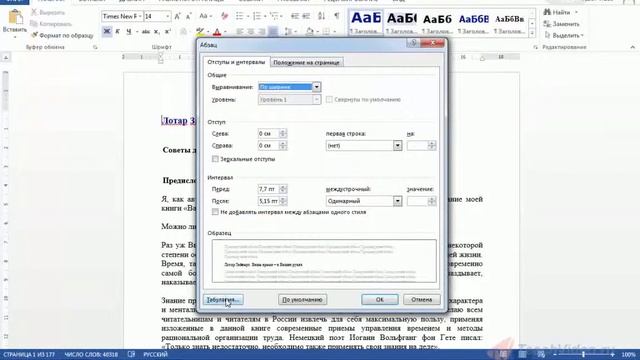The height and width of the screenshot is (360, 640).
Task: Open Буфер обмена group dialog launcher
Action: 95,47
